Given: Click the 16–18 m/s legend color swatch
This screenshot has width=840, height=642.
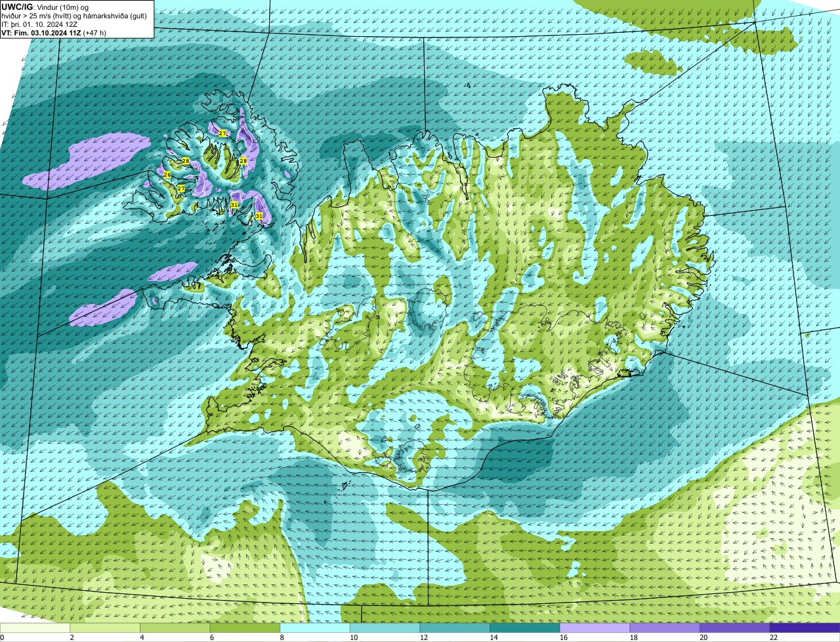Looking at the screenshot, I should [595, 628].
